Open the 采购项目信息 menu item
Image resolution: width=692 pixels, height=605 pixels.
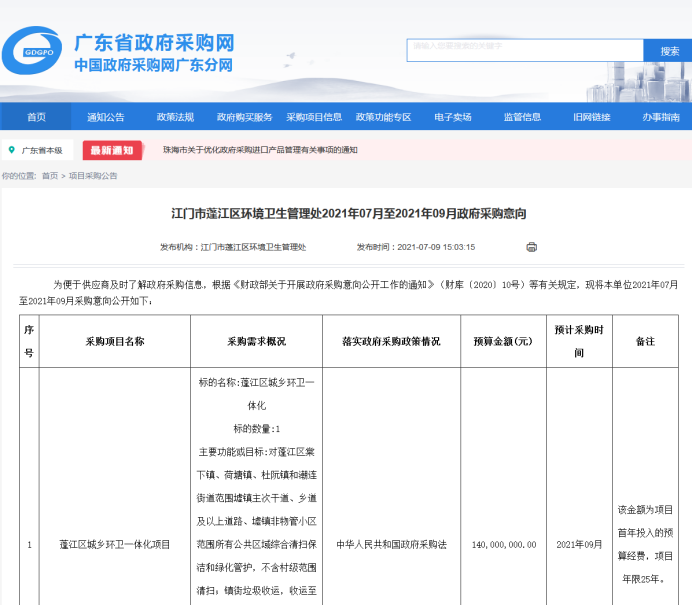point(314,117)
